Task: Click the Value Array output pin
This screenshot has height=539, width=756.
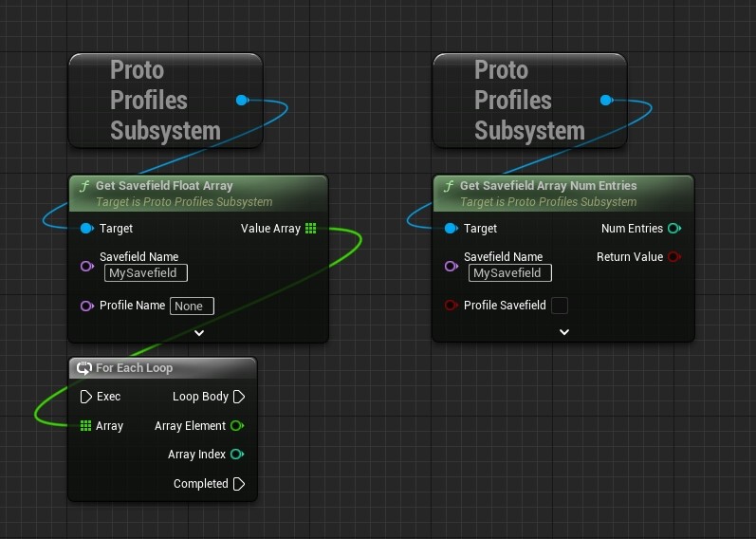Action: click(x=311, y=229)
